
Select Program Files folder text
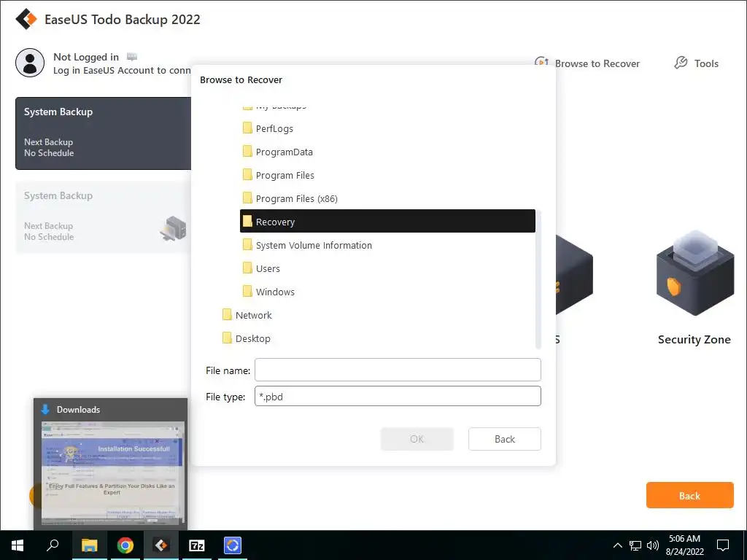[x=285, y=175]
